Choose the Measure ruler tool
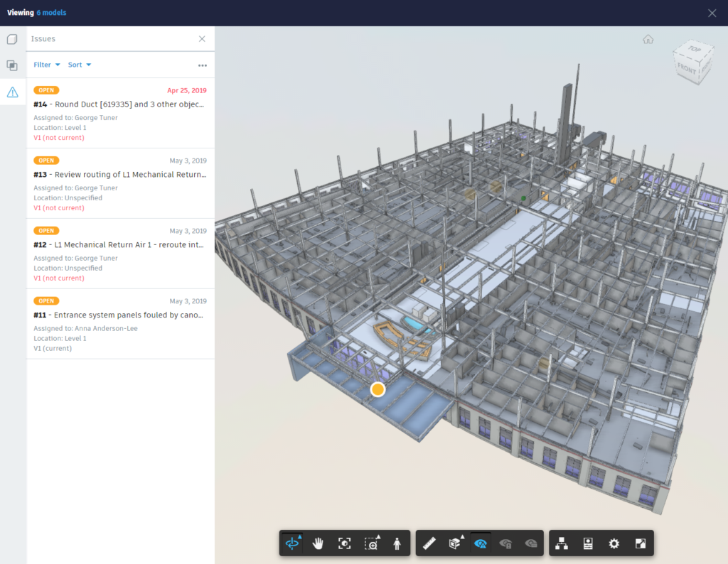This screenshot has height=564, width=728. tap(429, 543)
